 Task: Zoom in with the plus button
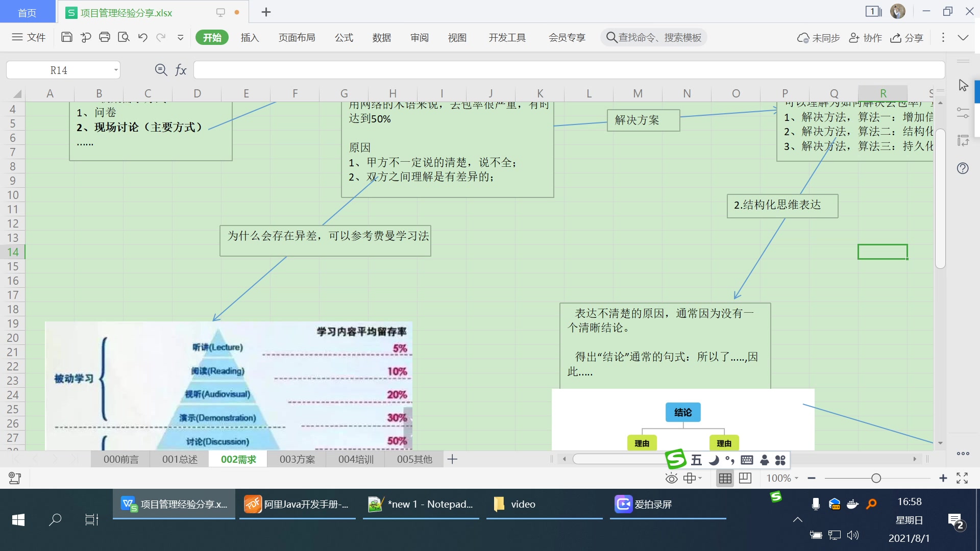click(943, 478)
